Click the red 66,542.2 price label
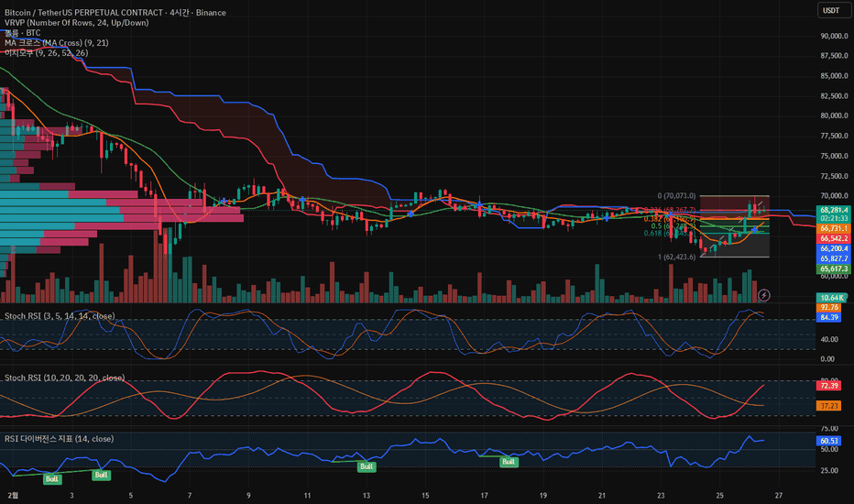The height and width of the screenshot is (504, 854). click(833, 238)
